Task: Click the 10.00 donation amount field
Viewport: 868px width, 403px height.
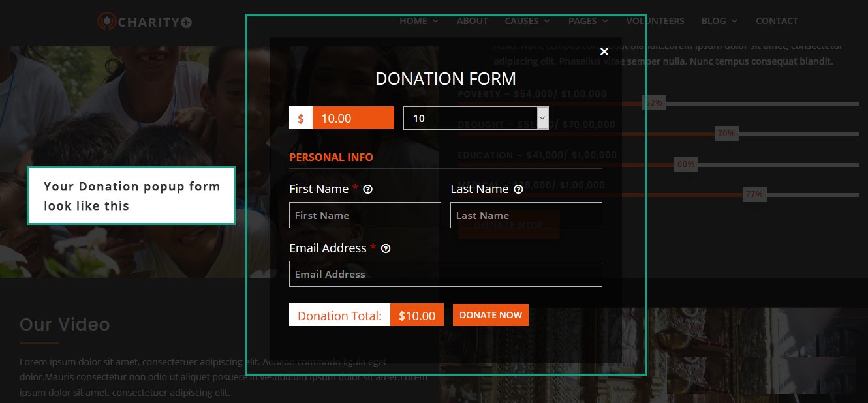Action: (353, 118)
